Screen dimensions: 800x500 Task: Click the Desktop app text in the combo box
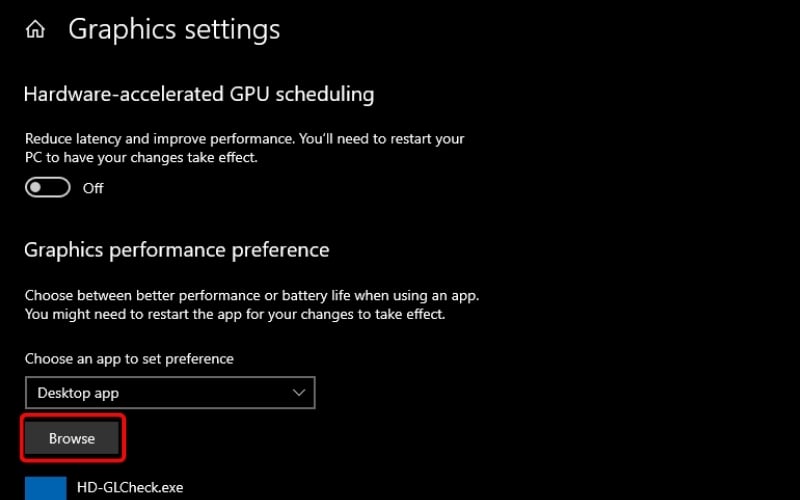pos(78,393)
